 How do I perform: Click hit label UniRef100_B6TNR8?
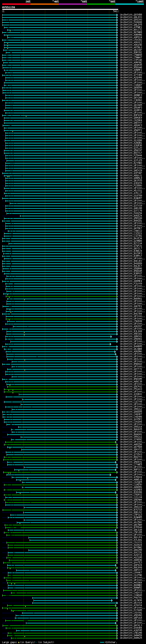pyautogui.click(x=131, y=32)
